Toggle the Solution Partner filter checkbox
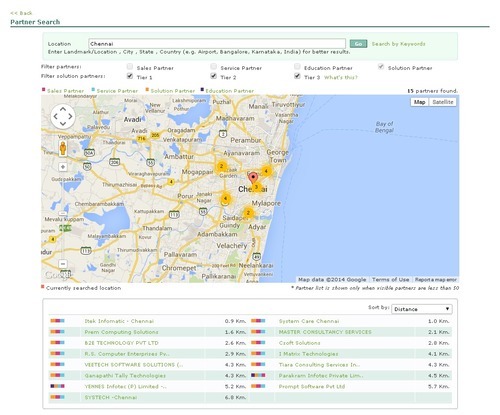Image resolution: width=500 pixels, height=415 pixels. pos(381,67)
